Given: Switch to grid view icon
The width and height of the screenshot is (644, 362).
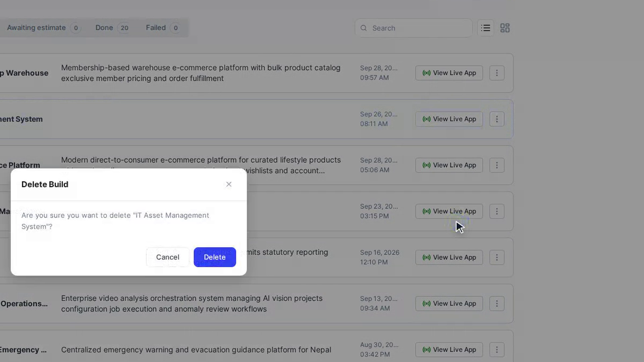Looking at the screenshot, I should 505,28.
